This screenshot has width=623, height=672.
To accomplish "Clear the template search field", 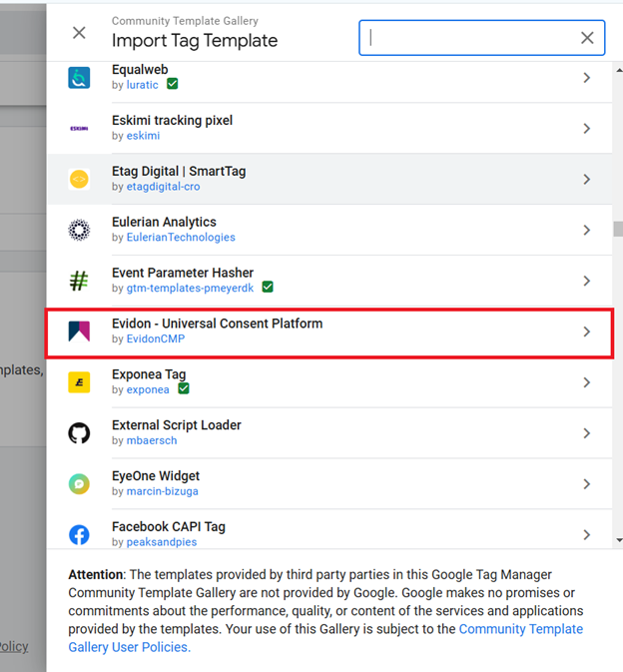I will tap(587, 38).
